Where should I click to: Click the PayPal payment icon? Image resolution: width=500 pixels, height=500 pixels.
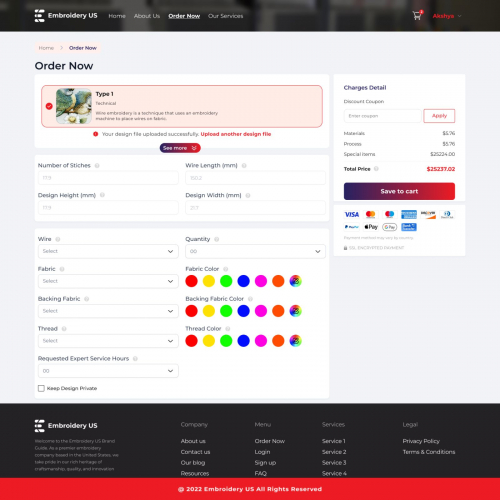[352, 227]
